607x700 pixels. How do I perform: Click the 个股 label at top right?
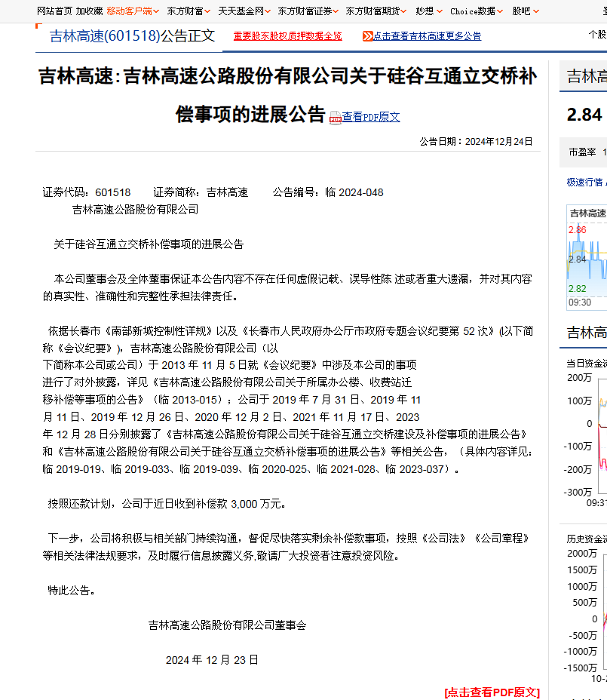tap(598, 35)
